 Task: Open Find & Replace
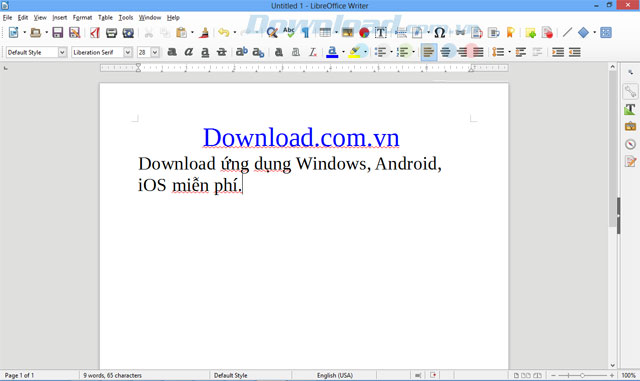[x=272, y=32]
